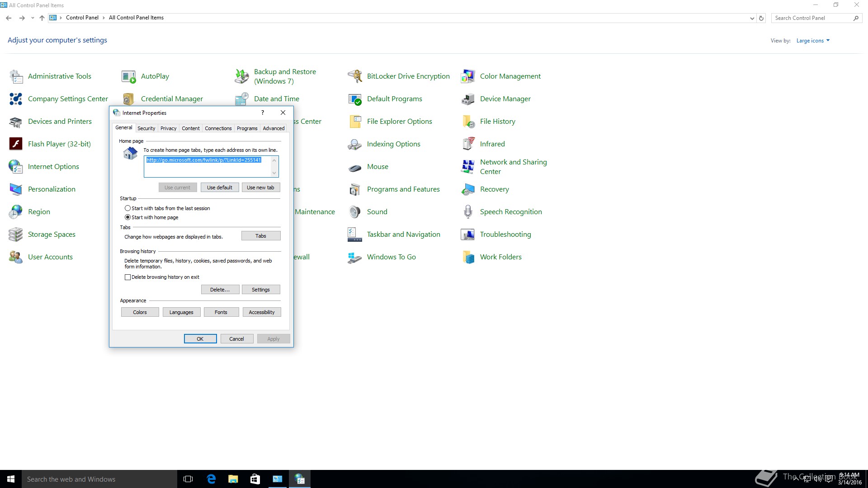This screenshot has width=868, height=488.
Task: Open the Windows To Go icon
Action: (355, 257)
